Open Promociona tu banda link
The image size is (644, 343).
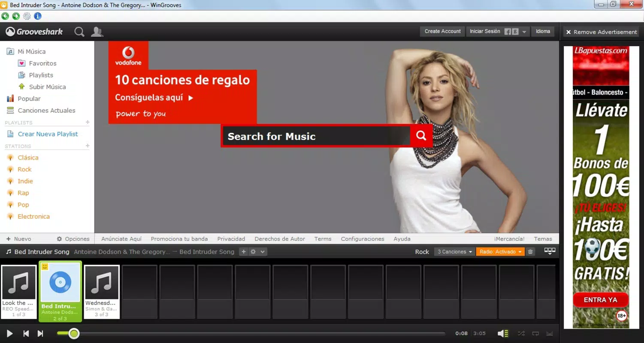[x=179, y=239]
